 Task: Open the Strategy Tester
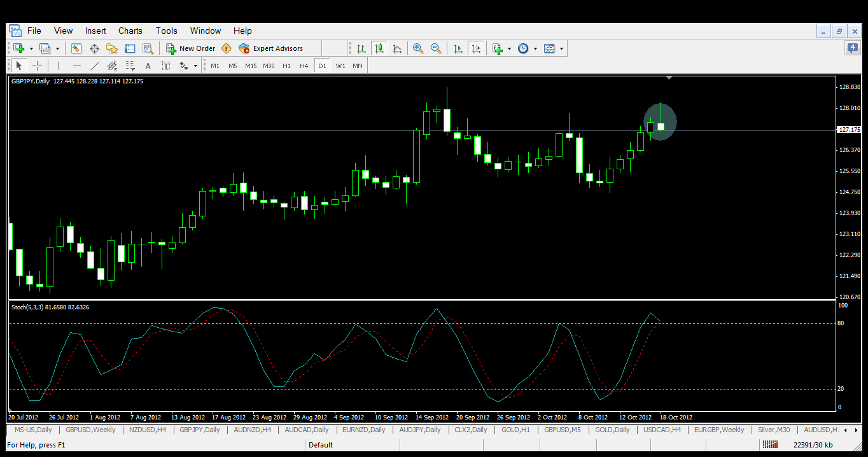pos(148,48)
